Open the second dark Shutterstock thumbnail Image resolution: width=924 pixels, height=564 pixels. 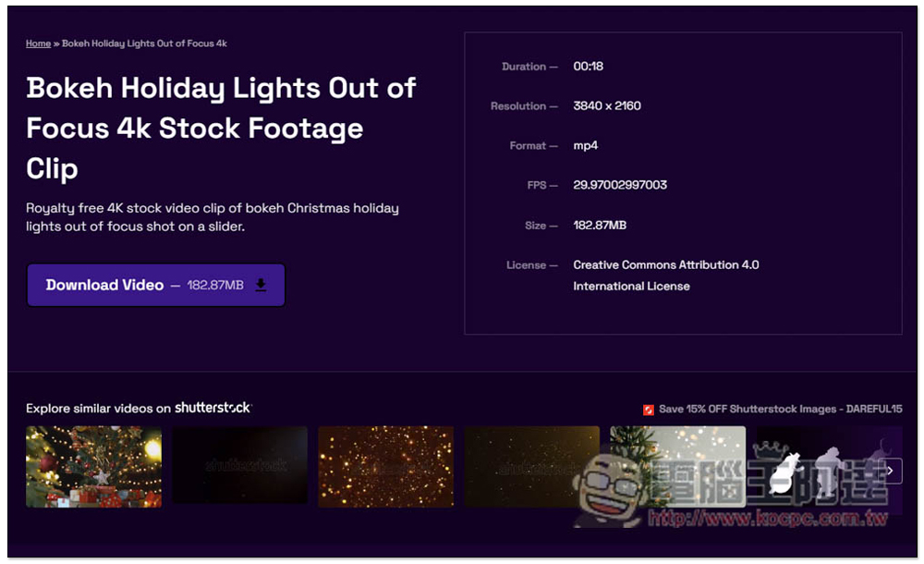(240, 466)
